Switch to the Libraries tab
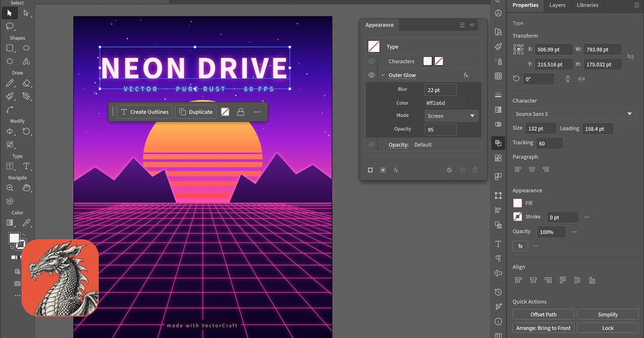 click(587, 5)
